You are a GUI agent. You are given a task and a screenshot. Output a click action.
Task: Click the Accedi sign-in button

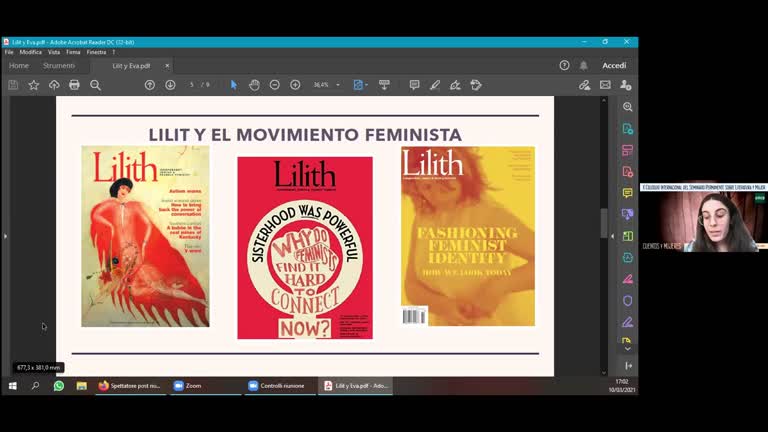coord(614,65)
